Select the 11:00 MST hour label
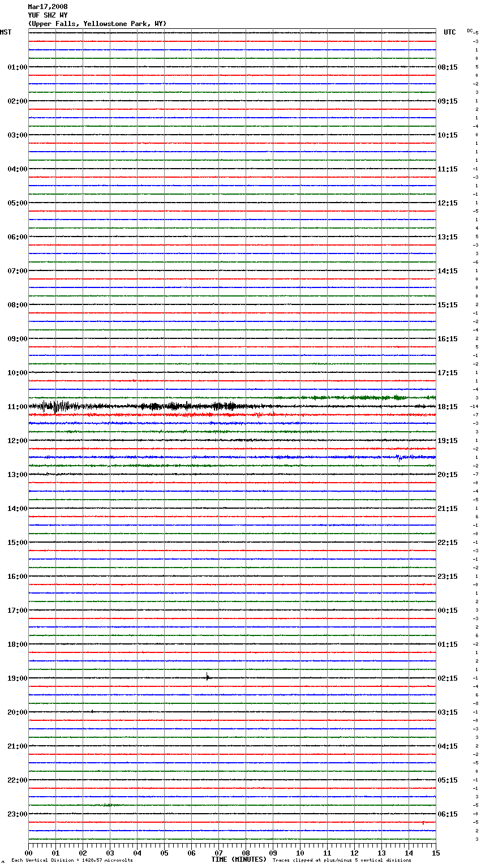Screen dimensions: 481x868 (x=18, y=407)
